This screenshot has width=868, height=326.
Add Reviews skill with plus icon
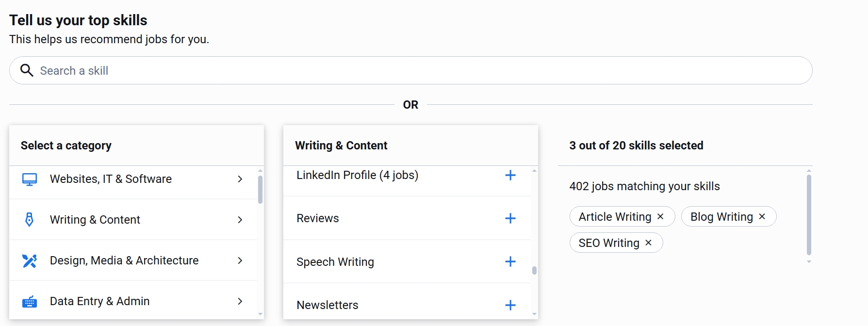[510, 218]
